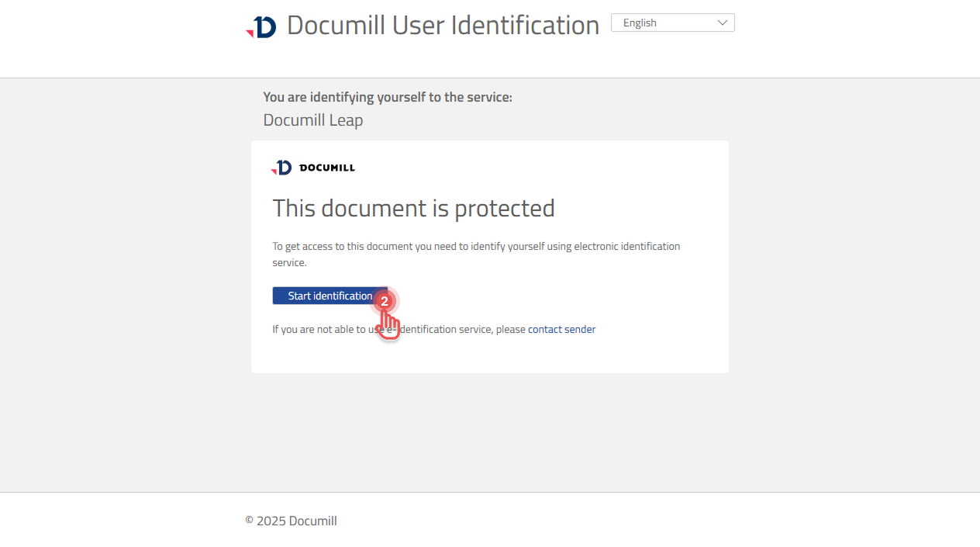
Task: Select the "This document is protected" heading
Action: coord(413,208)
